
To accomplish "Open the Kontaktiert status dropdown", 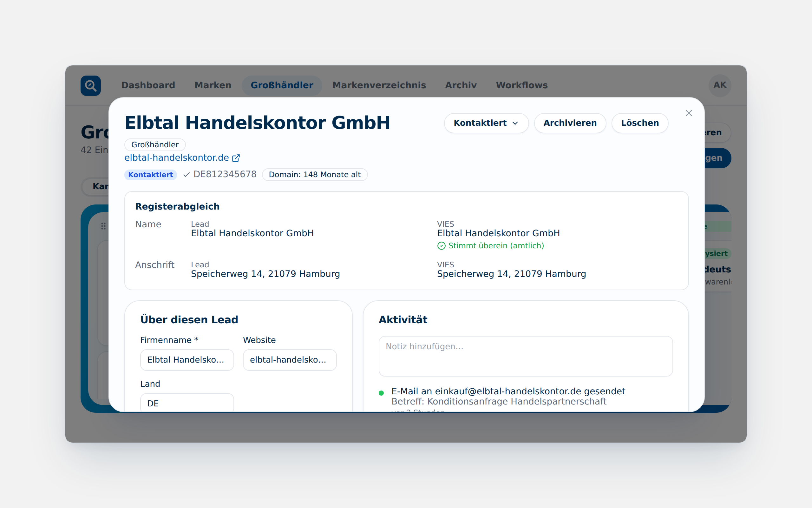I will point(486,123).
